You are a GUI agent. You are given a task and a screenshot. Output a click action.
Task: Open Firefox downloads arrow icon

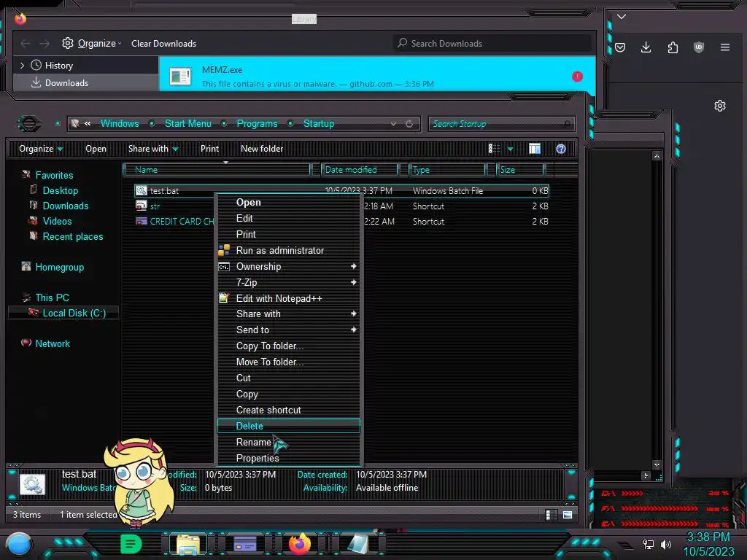(x=646, y=47)
